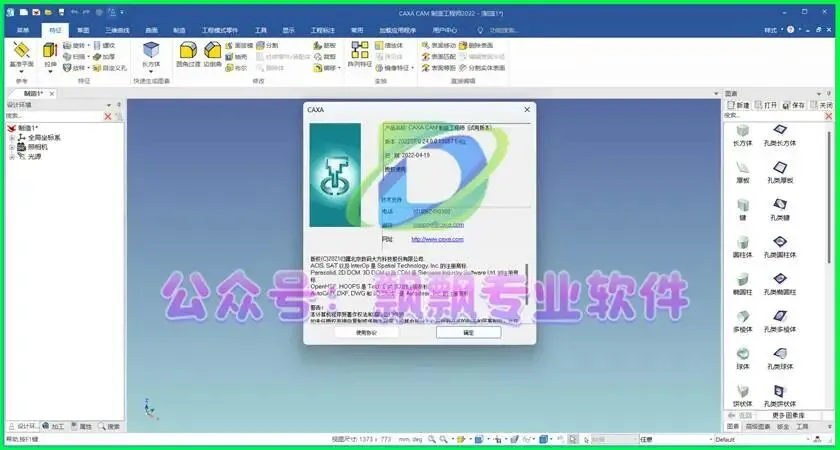Open the quick access toolbar customize arrow
Screen dimensions: 840x450
[123, 12]
